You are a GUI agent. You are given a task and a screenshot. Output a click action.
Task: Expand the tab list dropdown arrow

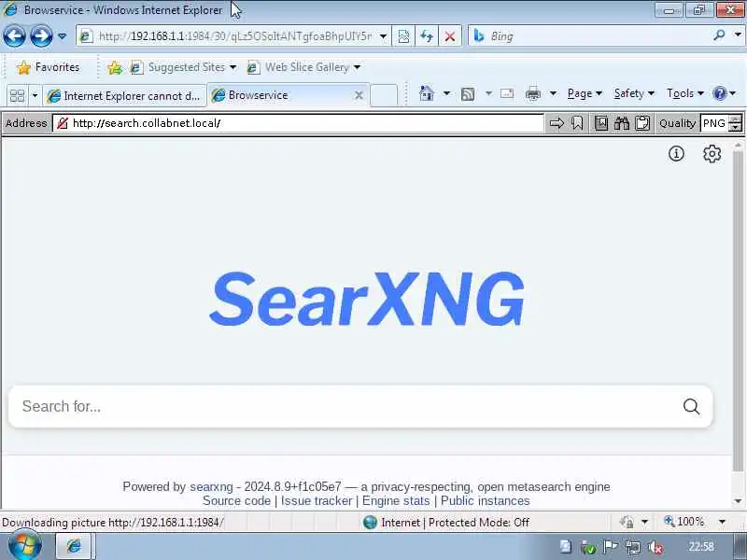coord(35,96)
